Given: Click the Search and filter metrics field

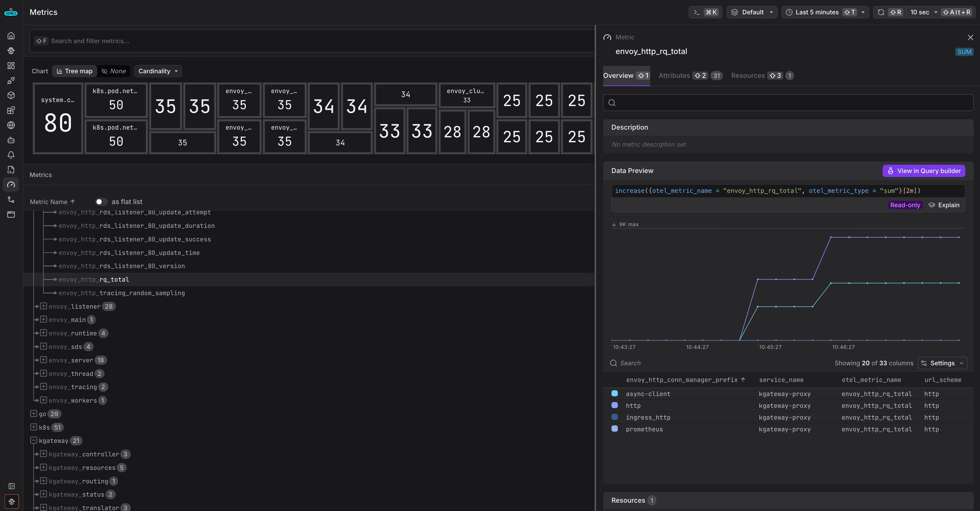Looking at the screenshot, I should tap(312, 41).
